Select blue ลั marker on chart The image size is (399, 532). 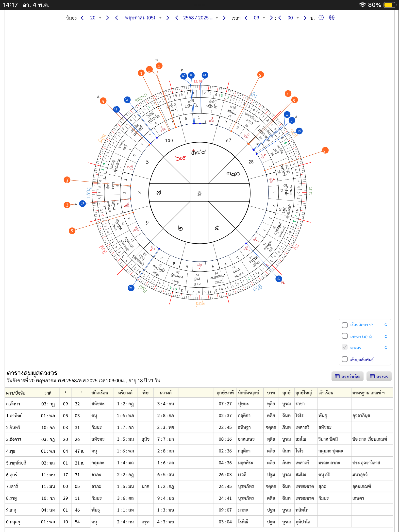116,109
